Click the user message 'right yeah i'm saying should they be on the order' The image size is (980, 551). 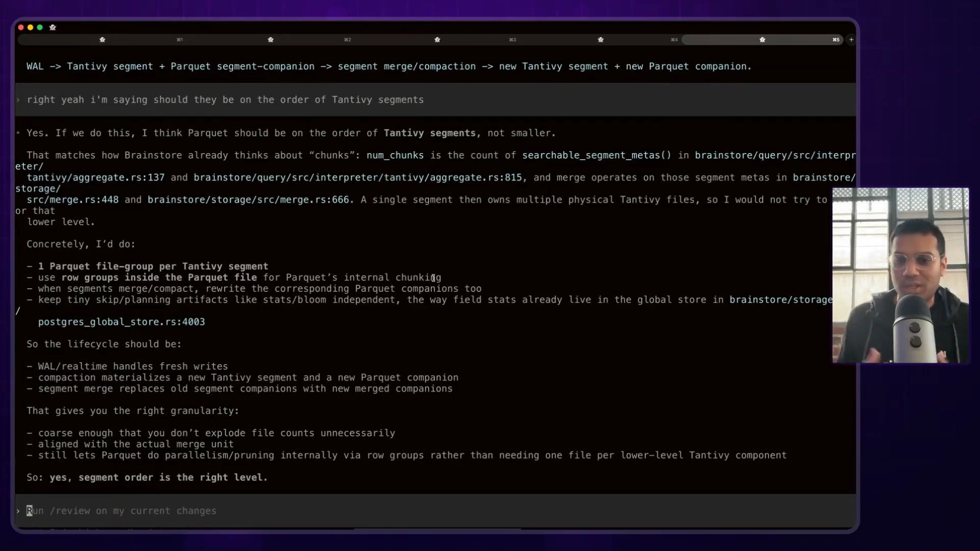pos(435,99)
